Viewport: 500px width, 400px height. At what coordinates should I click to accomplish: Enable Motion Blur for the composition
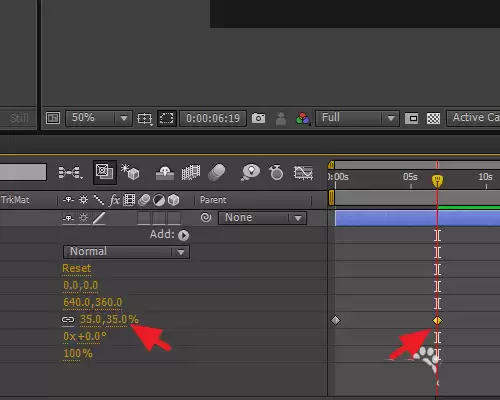217,173
